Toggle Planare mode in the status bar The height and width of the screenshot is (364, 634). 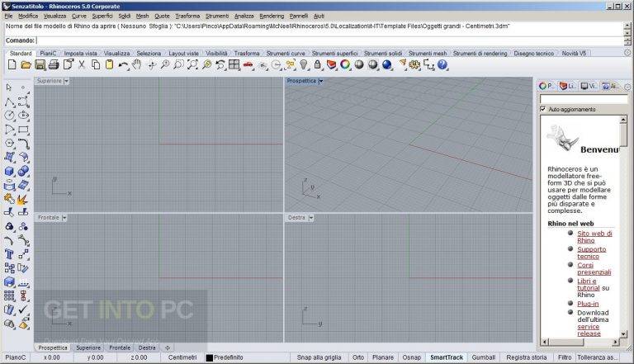[x=383, y=357]
